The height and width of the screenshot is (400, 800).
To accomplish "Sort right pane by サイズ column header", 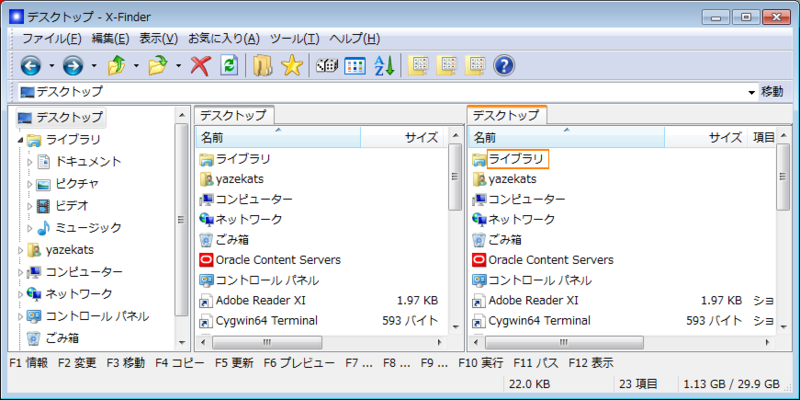I will pos(706,137).
